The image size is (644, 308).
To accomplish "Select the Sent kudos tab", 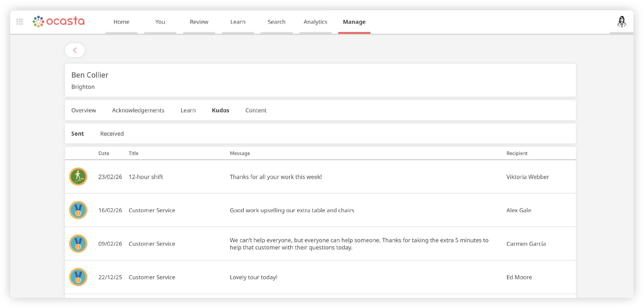I will [x=77, y=134].
